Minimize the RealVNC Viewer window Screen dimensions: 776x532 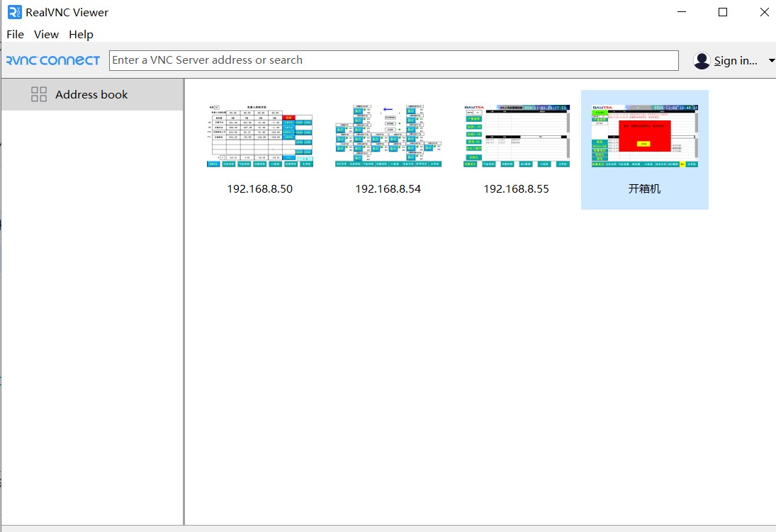tap(682, 12)
